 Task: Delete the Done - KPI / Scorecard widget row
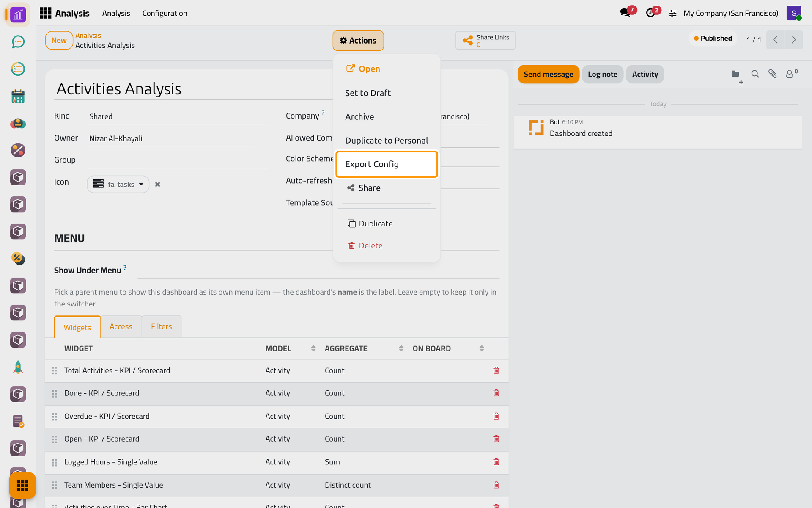496,393
